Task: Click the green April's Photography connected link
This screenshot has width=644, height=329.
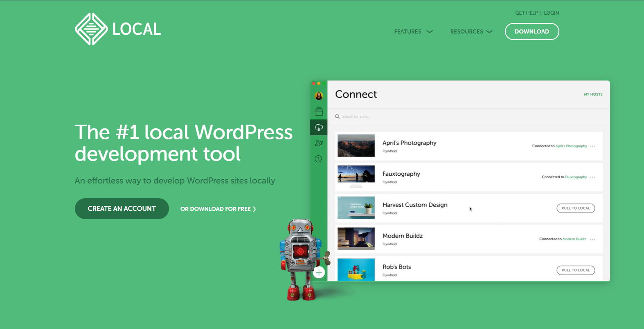Action: (571, 146)
